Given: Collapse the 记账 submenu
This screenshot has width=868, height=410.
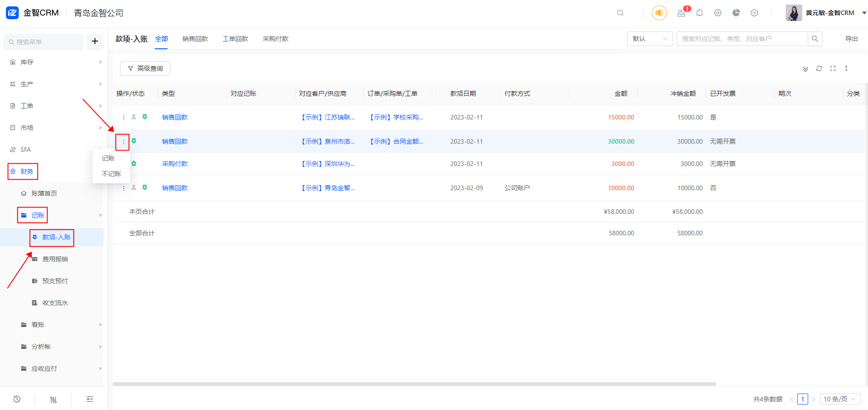Looking at the screenshot, I should 38,215.
